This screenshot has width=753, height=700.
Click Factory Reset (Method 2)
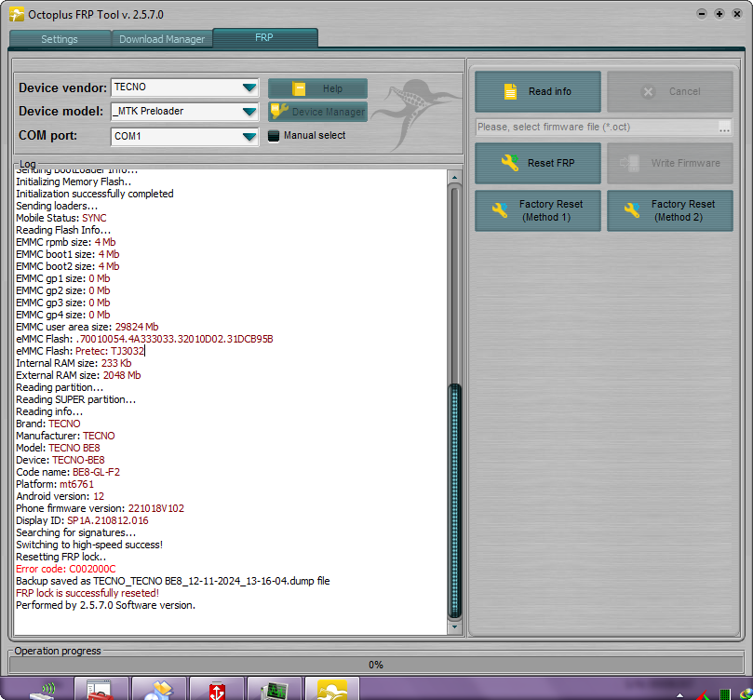pos(670,210)
